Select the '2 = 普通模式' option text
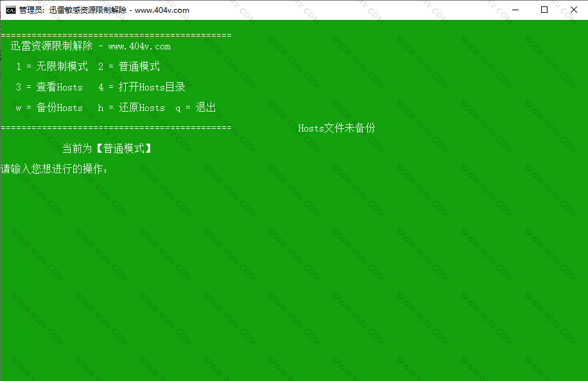This screenshot has height=381, width=588. (x=129, y=67)
